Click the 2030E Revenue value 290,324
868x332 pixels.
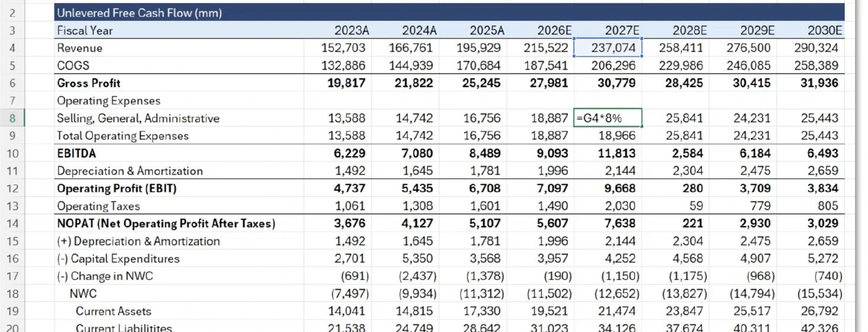[816, 48]
